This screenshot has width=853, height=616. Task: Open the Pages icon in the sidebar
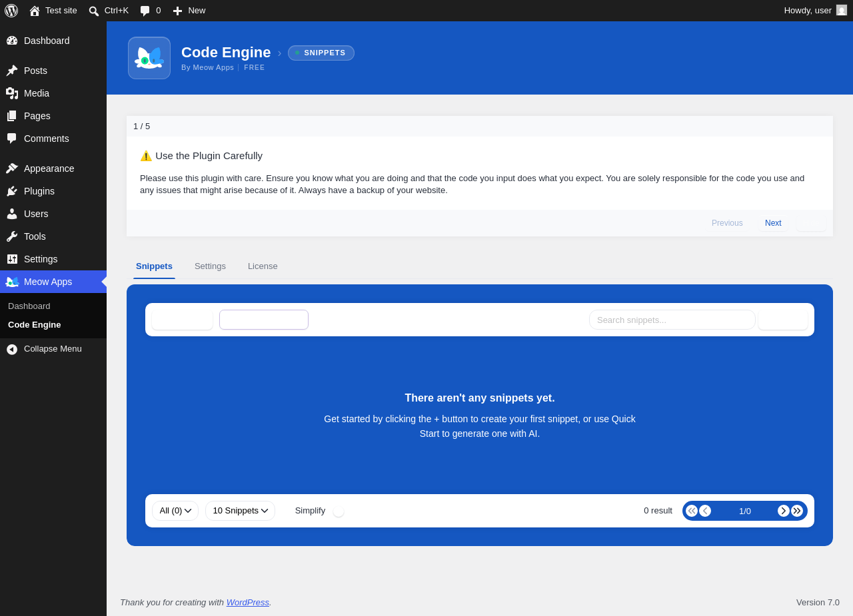(x=12, y=116)
